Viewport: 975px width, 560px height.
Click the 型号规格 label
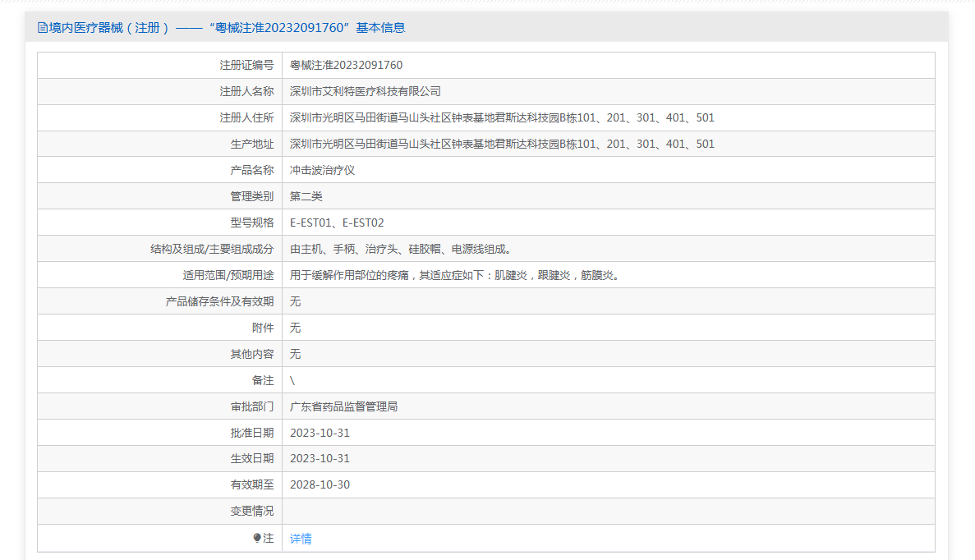tap(252, 223)
